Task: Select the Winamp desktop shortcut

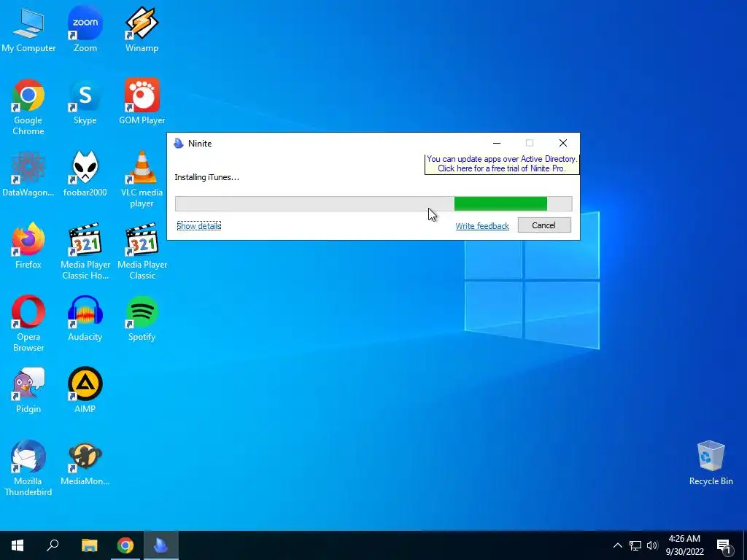Action: point(142,29)
